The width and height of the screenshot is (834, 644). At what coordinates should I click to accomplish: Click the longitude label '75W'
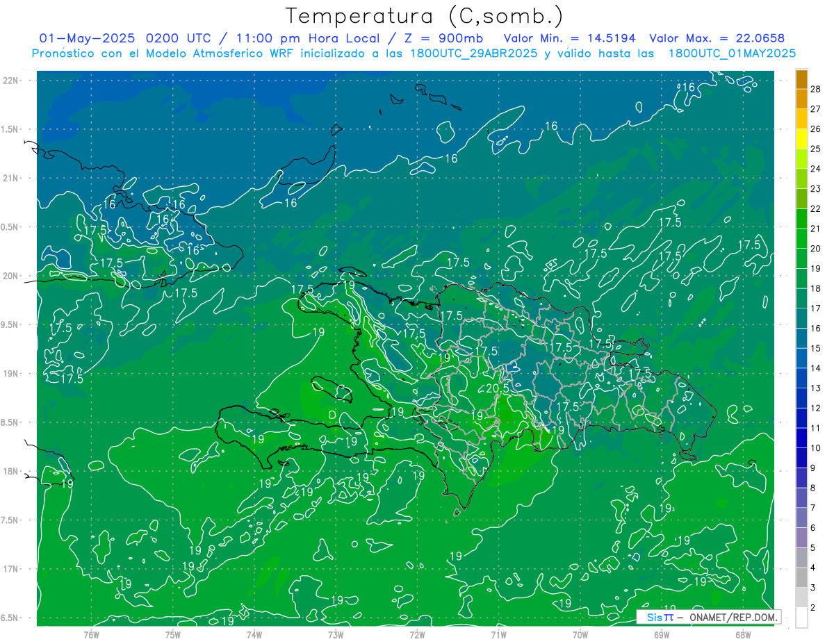(x=173, y=634)
